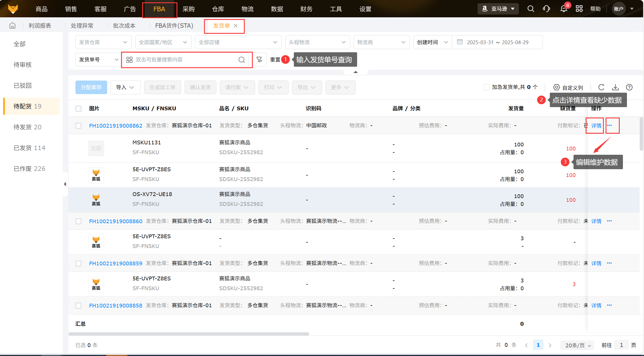This screenshot has height=356, width=644.
Task: Click the search magnifier icon in top bar
Action: (530, 9)
